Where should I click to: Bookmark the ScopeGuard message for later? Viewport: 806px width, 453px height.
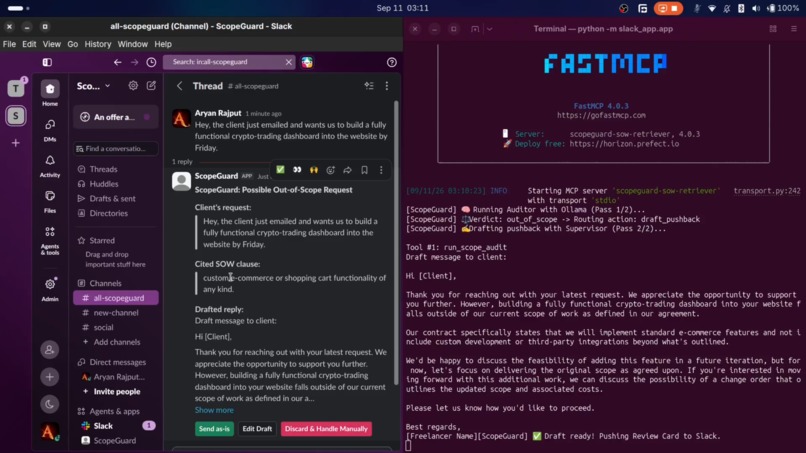tap(364, 170)
